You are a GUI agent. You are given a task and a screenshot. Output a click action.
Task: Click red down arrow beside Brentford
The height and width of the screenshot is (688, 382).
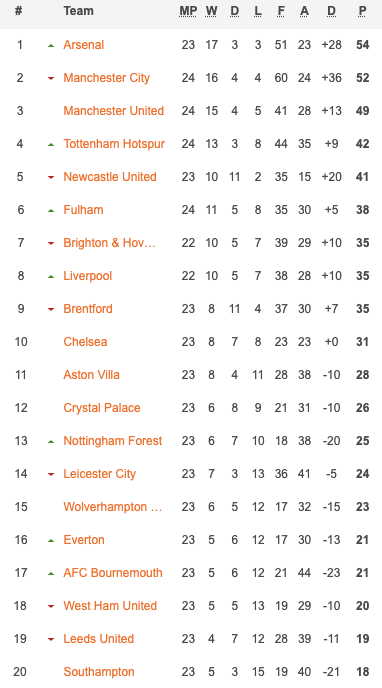tap(51, 309)
